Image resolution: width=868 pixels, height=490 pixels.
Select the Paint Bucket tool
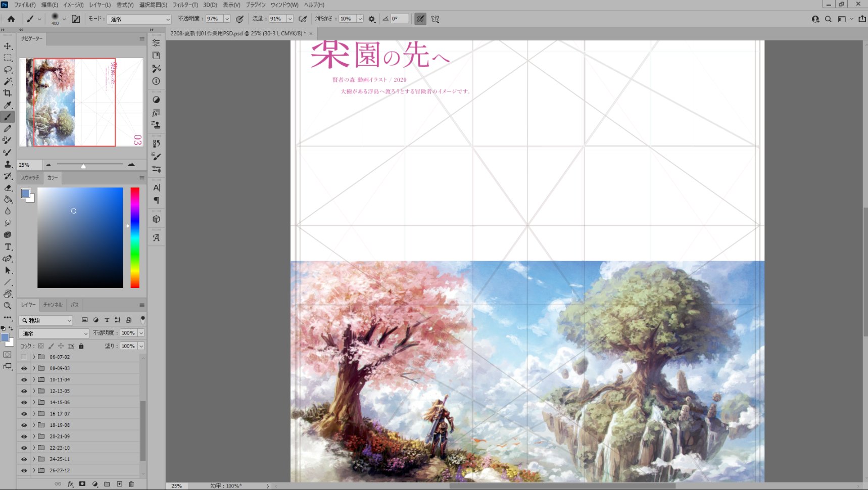tap(8, 200)
